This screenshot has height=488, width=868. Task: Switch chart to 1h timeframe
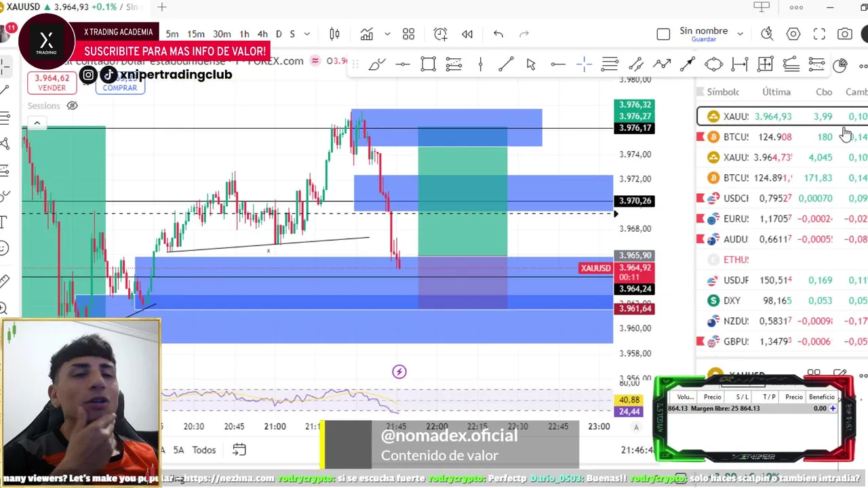click(244, 34)
